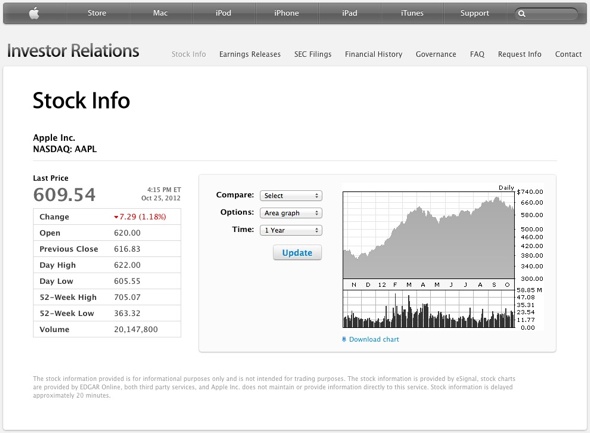Viewport: 590px width, 433px height.
Task: Click the price area chart
Action: click(x=429, y=235)
